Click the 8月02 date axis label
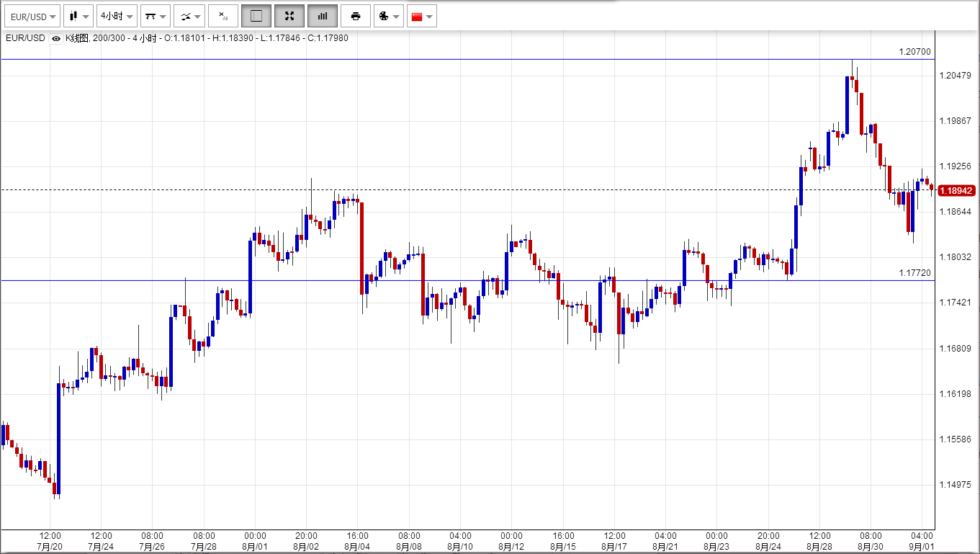 click(307, 547)
